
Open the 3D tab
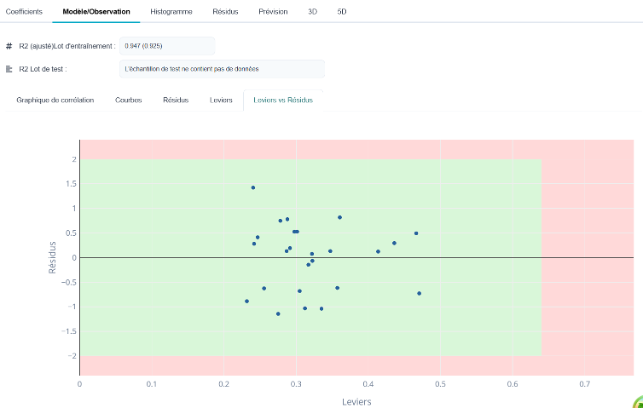pos(313,12)
